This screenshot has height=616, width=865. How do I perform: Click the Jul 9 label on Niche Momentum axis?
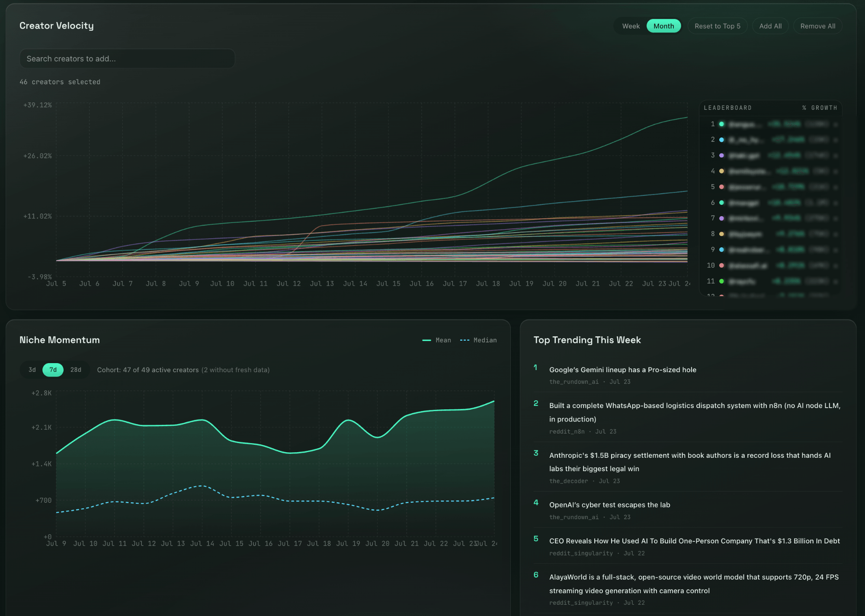56,543
